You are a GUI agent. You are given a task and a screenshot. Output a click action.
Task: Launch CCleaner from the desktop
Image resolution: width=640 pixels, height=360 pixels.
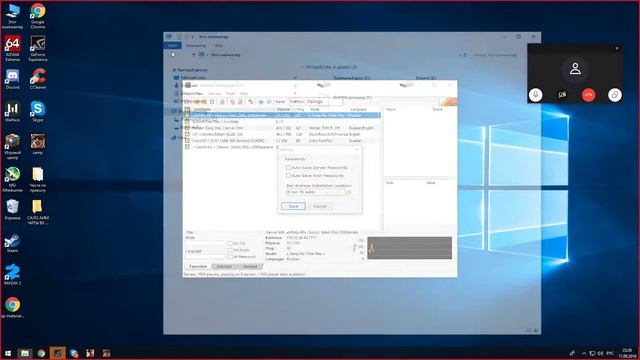tap(38, 80)
